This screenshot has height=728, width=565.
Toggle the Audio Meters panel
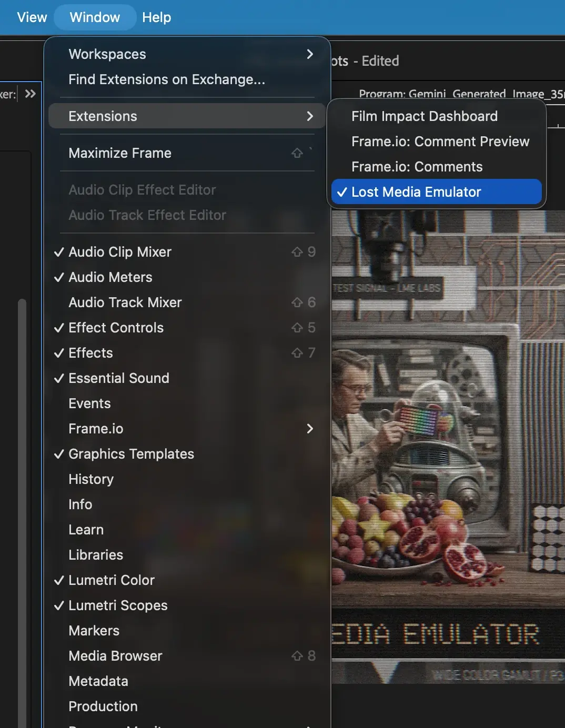[187, 277]
